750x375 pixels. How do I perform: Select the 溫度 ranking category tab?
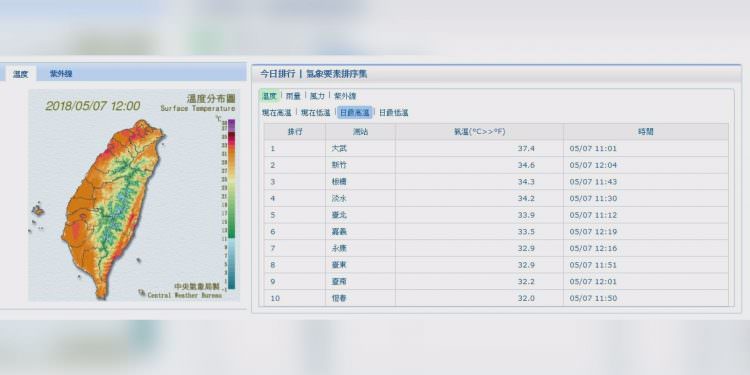(x=270, y=96)
